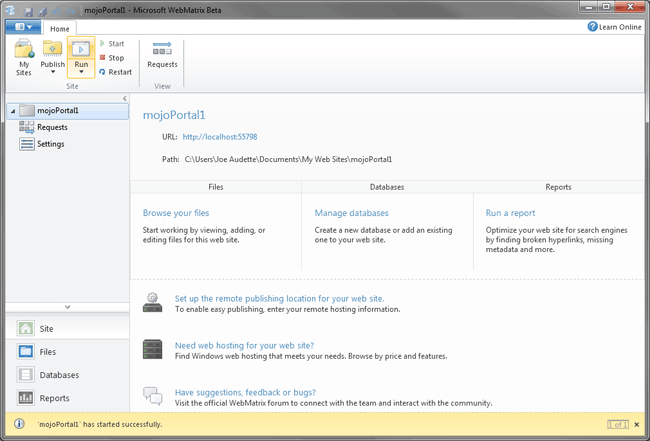This screenshot has width=650, height=441.
Task: Select Requests in the left tree
Action: [x=52, y=127]
